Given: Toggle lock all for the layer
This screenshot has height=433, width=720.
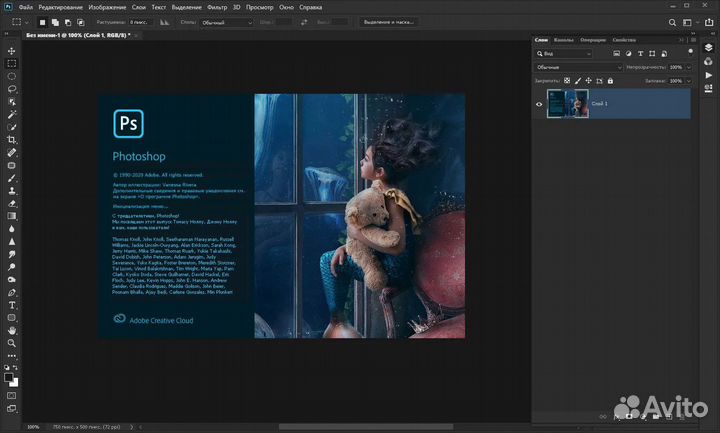Looking at the screenshot, I should click(x=612, y=80).
